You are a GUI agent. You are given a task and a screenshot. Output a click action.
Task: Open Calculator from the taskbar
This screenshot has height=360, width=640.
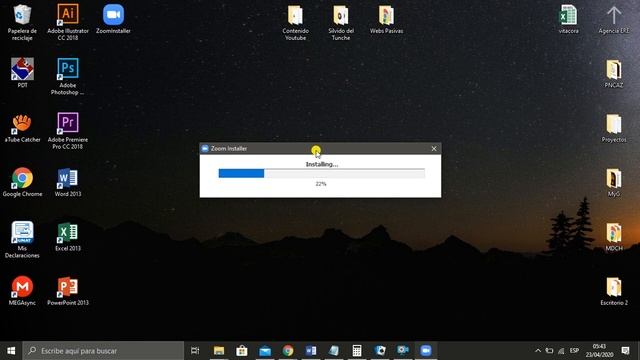(357, 351)
